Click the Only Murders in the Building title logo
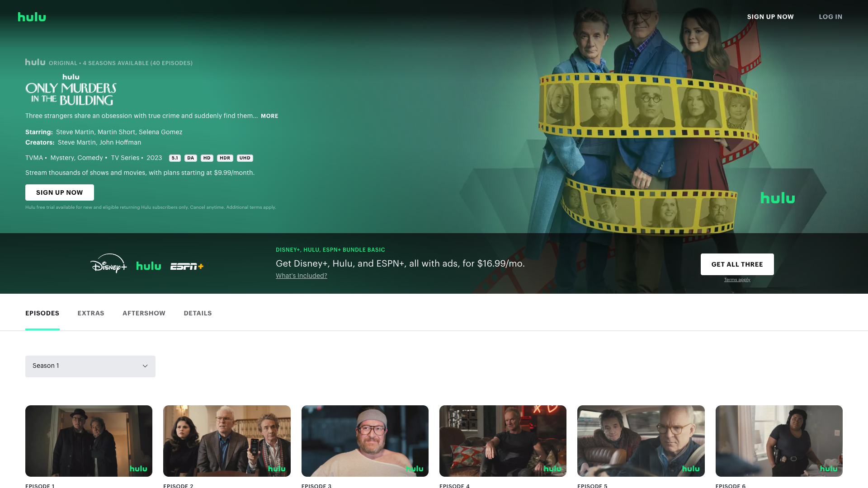868x488 pixels. tap(71, 90)
